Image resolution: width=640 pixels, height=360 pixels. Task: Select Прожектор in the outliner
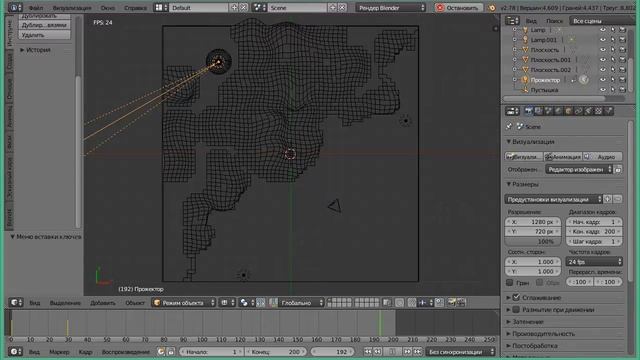[545, 80]
